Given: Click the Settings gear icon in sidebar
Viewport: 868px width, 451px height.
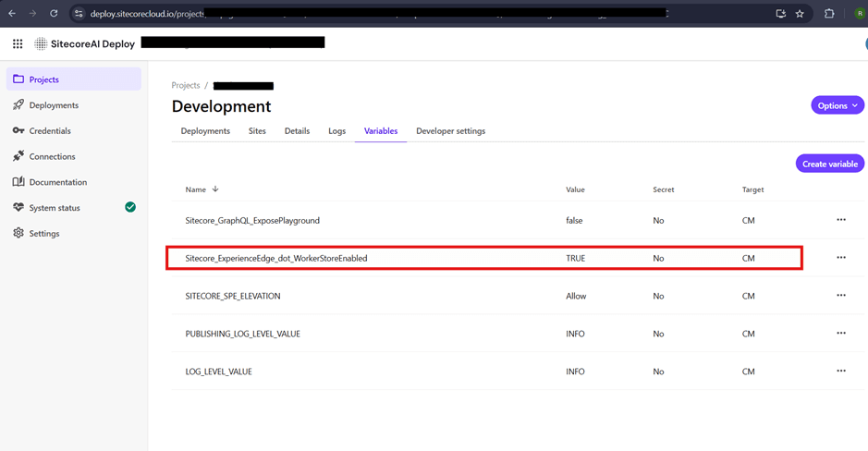Looking at the screenshot, I should tap(18, 234).
